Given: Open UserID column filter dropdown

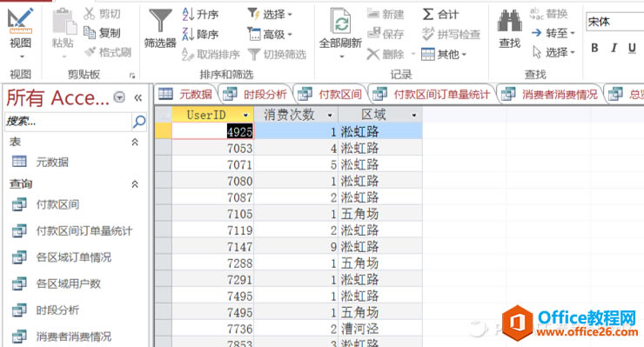Looking at the screenshot, I should pos(245,116).
